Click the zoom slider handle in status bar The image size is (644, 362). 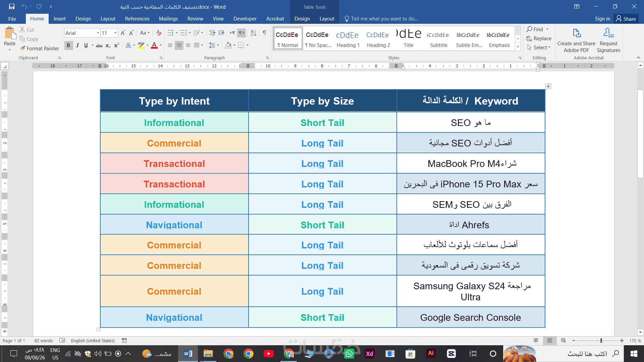click(601, 341)
